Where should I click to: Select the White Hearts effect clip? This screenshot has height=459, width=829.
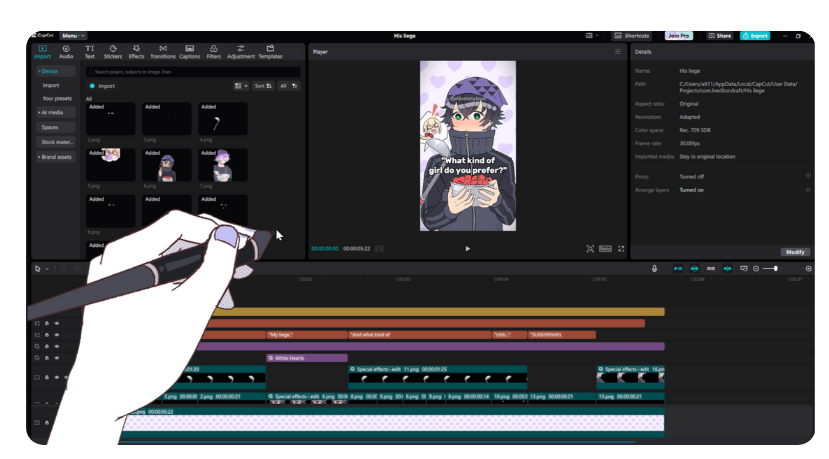click(x=307, y=358)
